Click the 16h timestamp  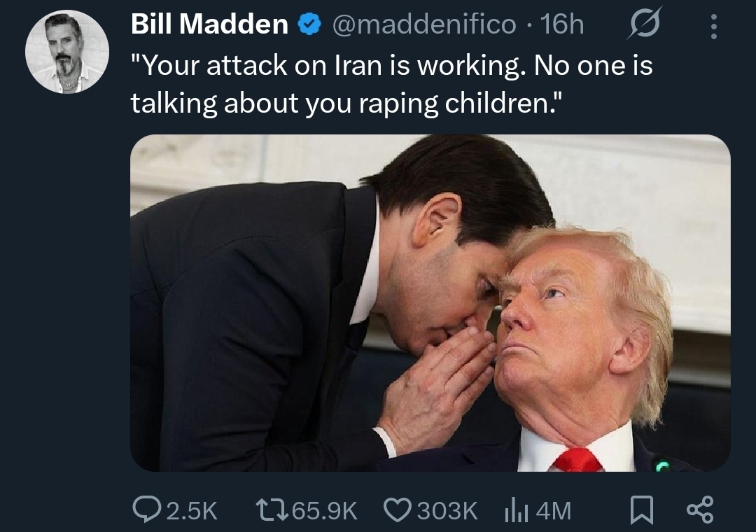pyautogui.click(x=562, y=24)
